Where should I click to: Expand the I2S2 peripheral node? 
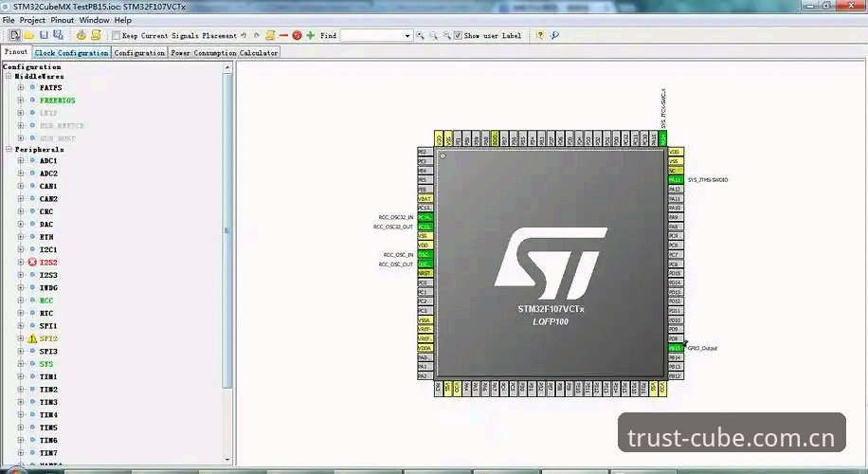pyautogui.click(x=21, y=262)
